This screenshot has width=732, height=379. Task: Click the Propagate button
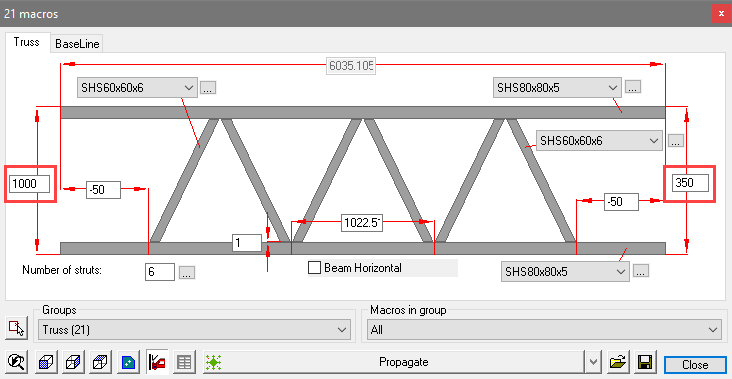pos(403,362)
